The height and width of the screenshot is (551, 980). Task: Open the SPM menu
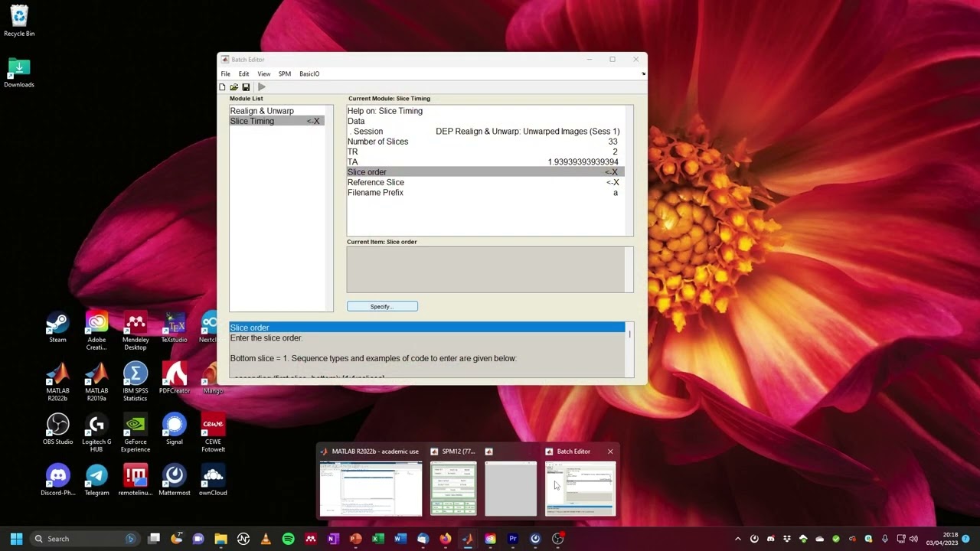(285, 74)
